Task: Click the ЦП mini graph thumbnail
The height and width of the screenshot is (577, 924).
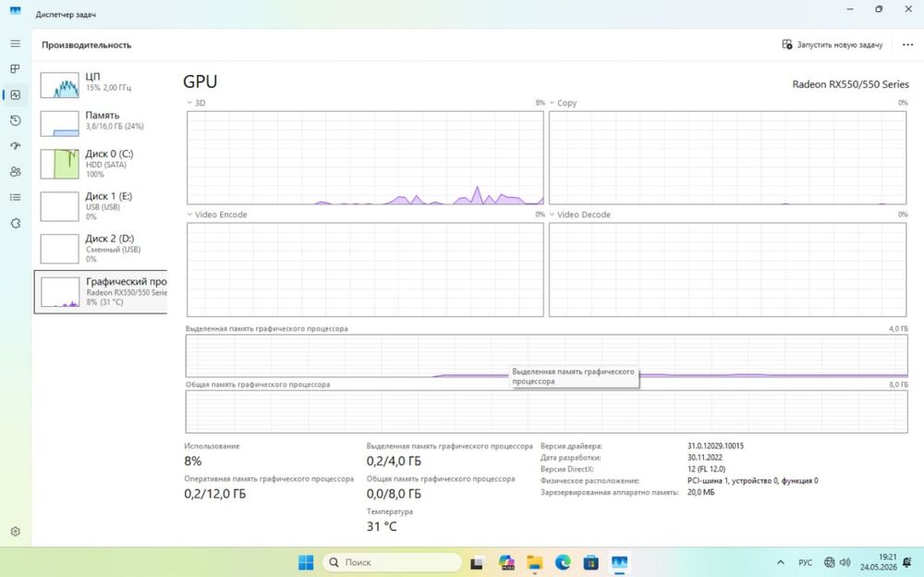Action: click(59, 85)
